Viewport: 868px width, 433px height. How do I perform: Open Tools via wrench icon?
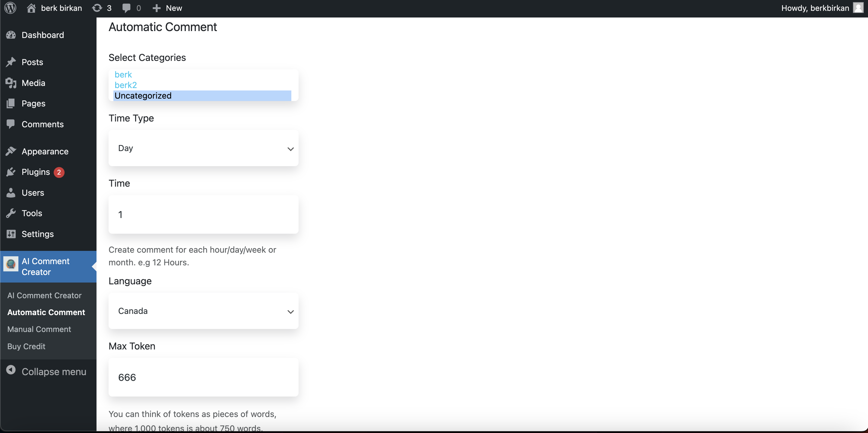pyautogui.click(x=11, y=213)
